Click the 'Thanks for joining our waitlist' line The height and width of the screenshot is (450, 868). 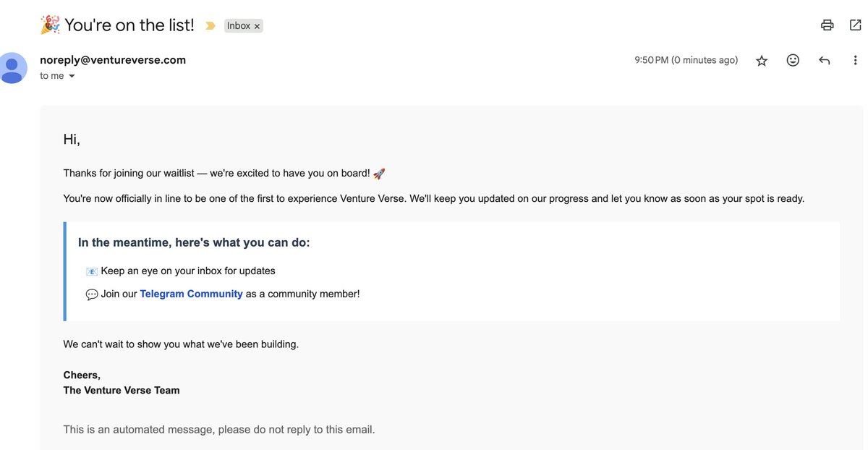(x=224, y=174)
